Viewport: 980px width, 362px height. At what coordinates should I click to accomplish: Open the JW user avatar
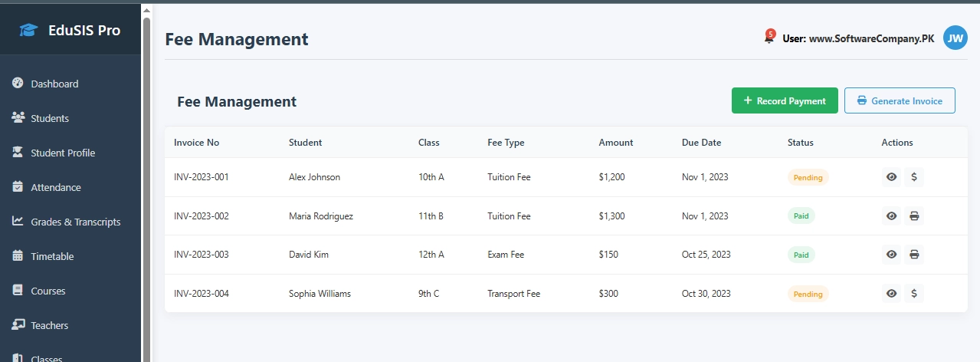pyautogui.click(x=955, y=38)
